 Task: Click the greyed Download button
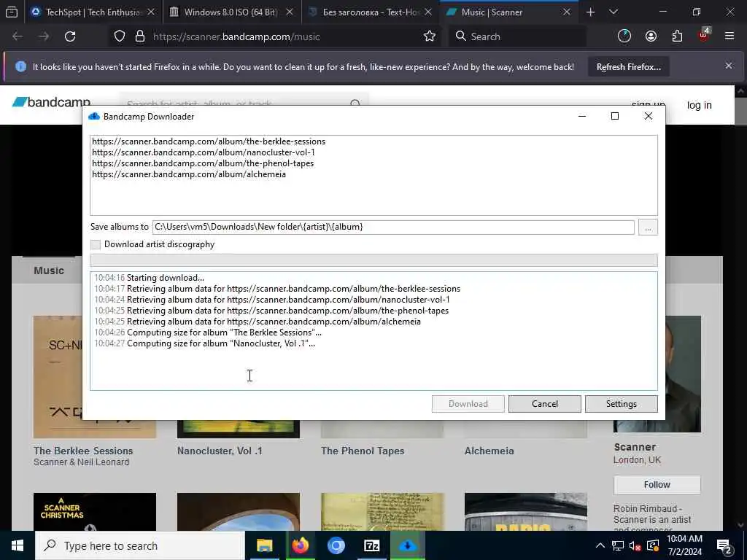pos(468,404)
